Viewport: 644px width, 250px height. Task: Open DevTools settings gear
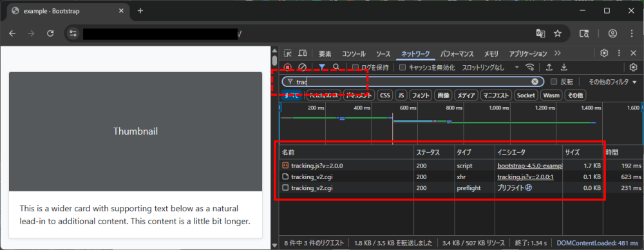[x=604, y=53]
